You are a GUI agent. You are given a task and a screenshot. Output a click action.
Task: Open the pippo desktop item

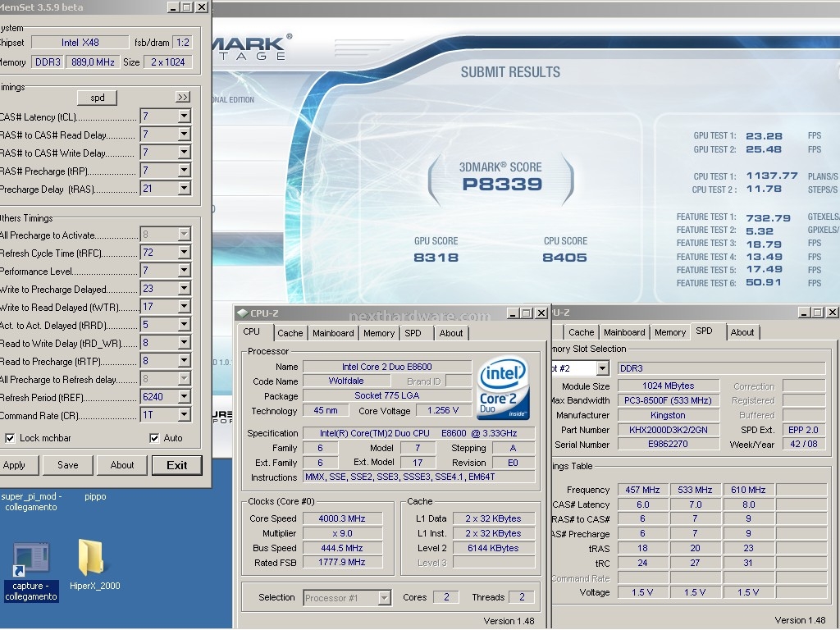95,496
